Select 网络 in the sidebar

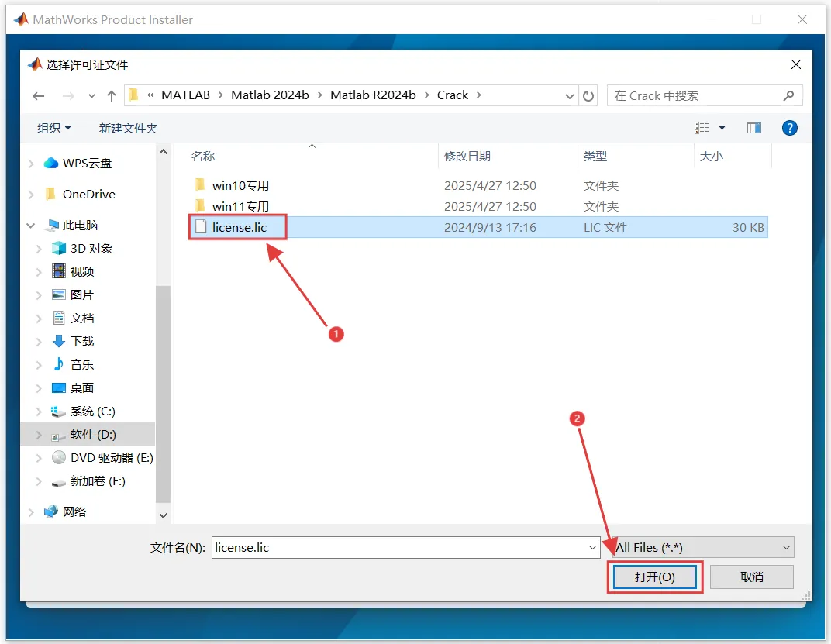pos(74,511)
